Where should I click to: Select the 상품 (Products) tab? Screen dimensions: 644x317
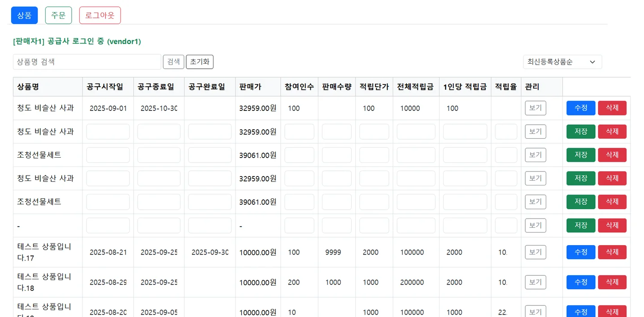point(24,15)
